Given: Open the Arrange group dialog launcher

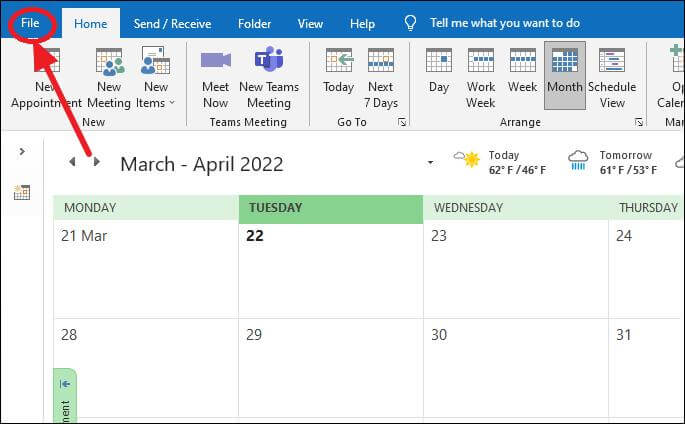Looking at the screenshot, I should coord(639,122).
